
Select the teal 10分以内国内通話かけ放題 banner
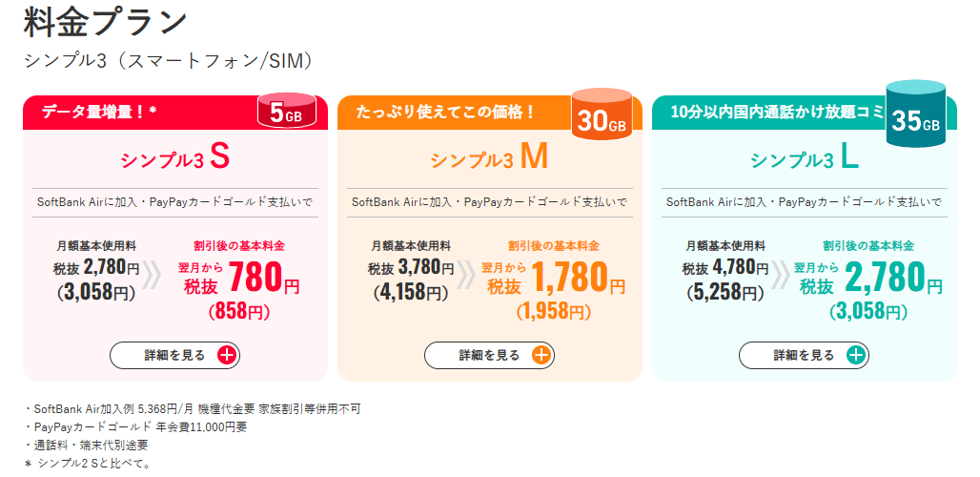pyautogui.click(x=763, y=112)
